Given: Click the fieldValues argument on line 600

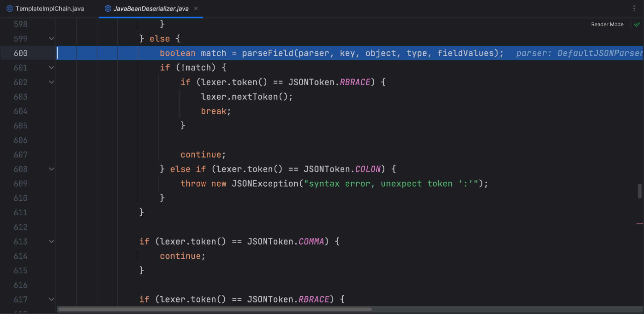Looking at the screenshot, I should coord(466,53).
